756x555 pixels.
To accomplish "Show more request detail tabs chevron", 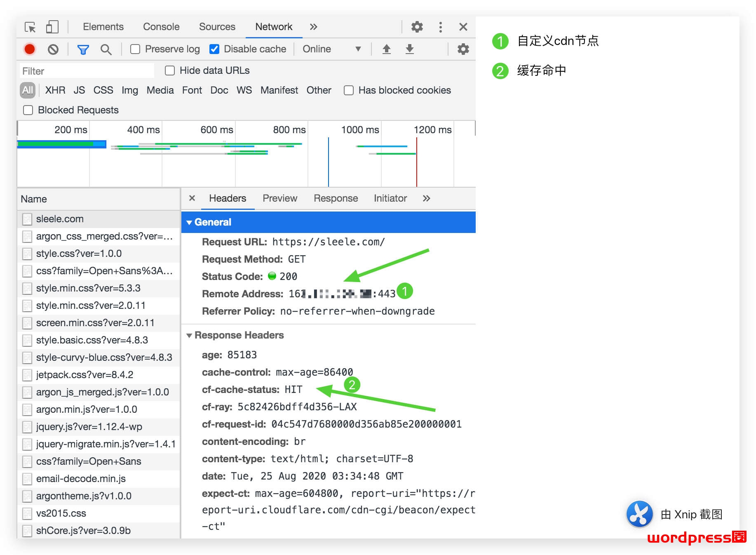I will click(x=427, y=198).
